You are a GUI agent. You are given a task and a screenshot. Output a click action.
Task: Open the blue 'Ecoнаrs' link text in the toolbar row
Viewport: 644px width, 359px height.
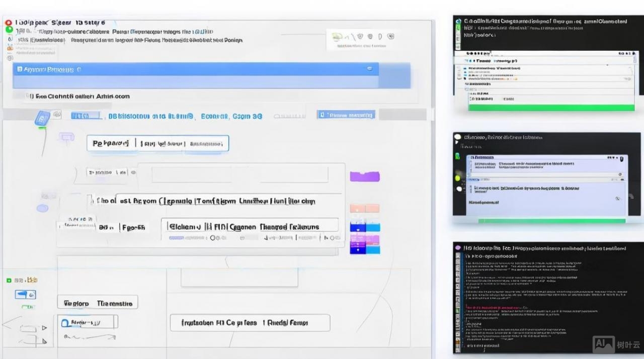coord(215,116)
